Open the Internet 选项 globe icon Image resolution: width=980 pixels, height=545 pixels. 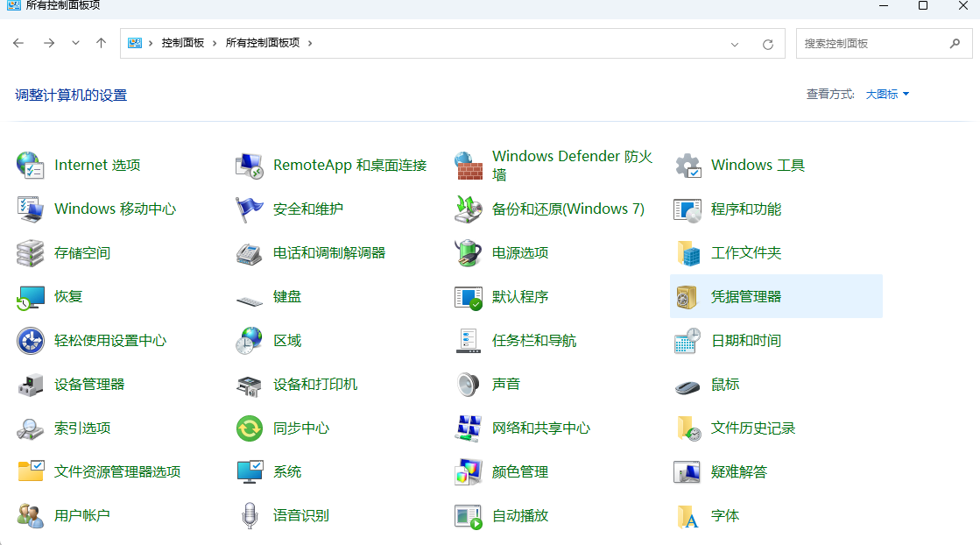point(30,165)
